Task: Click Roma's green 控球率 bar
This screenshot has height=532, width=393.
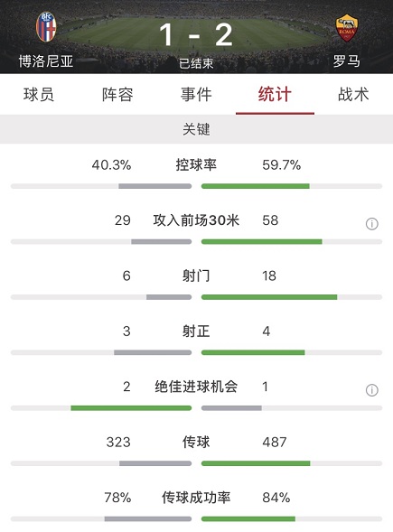Action: pyautogui.click(x=255, y=186)
